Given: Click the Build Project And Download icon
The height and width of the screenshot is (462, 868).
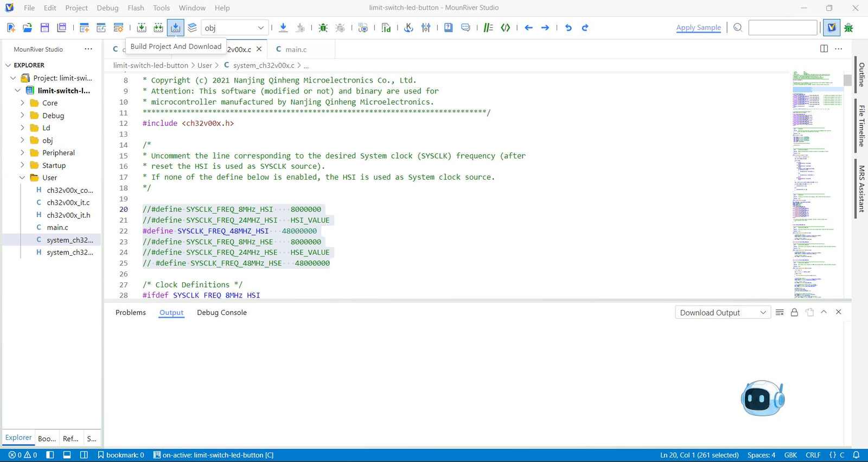Looking at the screenshot, I should point(175,28).
